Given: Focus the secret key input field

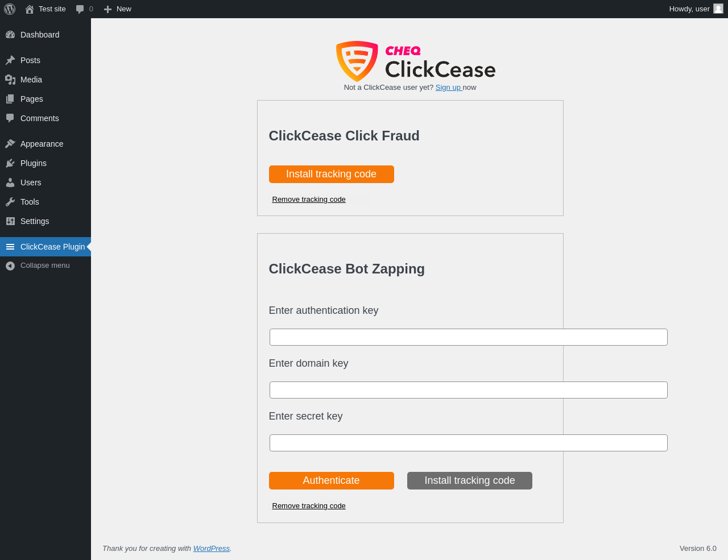Looking at the screenshot, I should coord(469,443).
